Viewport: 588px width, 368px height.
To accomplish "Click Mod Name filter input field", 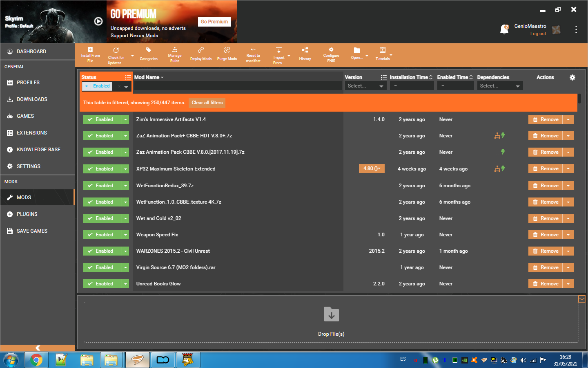I will pyautogui.click(x=238, y=86).
